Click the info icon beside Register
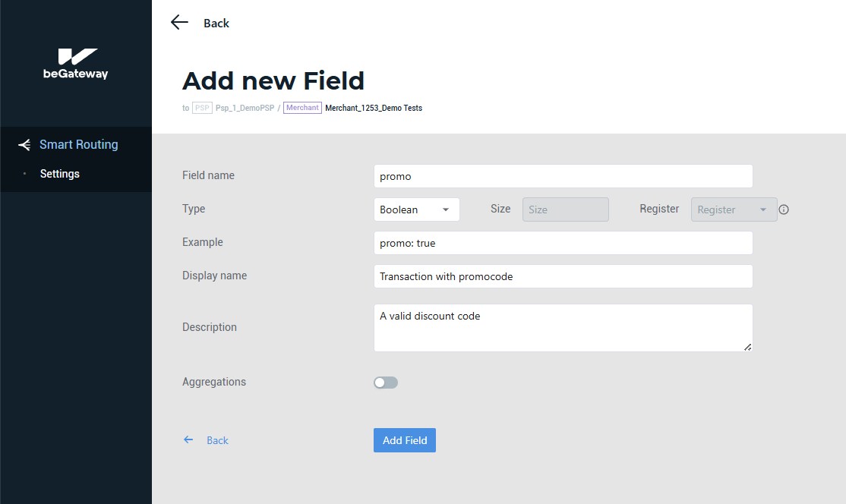The image size is (846, 504). click(784, 209)
